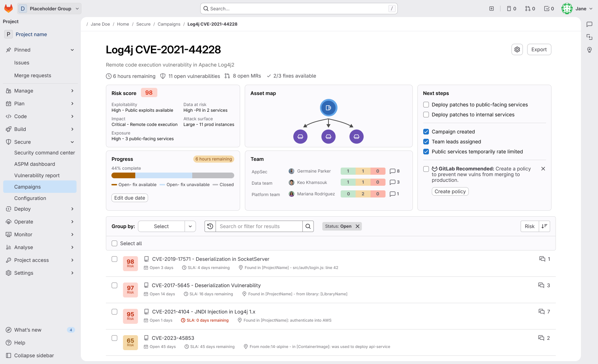Open merge requests counter icon
This screenshot has height=364, width=598.
[530, 9]
